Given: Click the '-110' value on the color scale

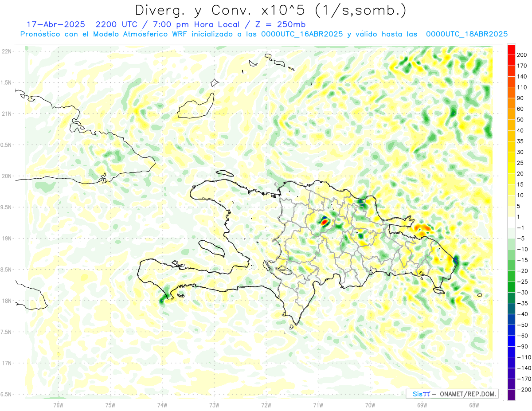Looking at the screenshot, I should click(x=524, y=357).
